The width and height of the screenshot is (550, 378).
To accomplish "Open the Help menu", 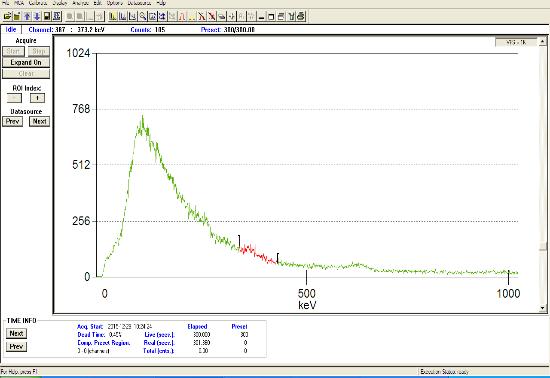I will click(x=161, y=3).
